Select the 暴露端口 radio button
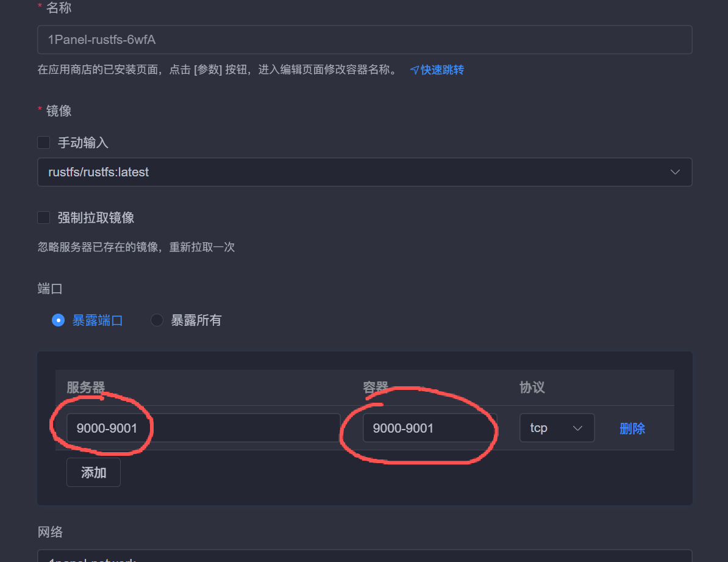Screen dimensions: 728x562 (59, 320)
